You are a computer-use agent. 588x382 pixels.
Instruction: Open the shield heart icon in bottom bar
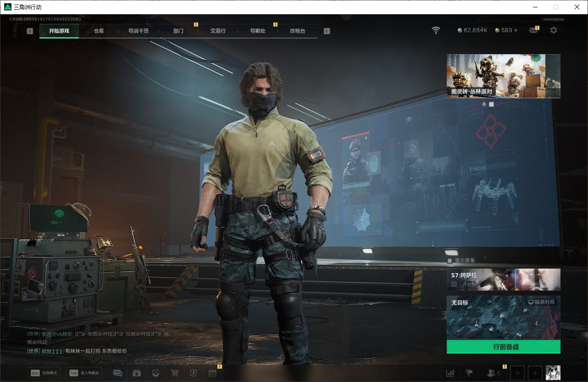tap(155, 373)
